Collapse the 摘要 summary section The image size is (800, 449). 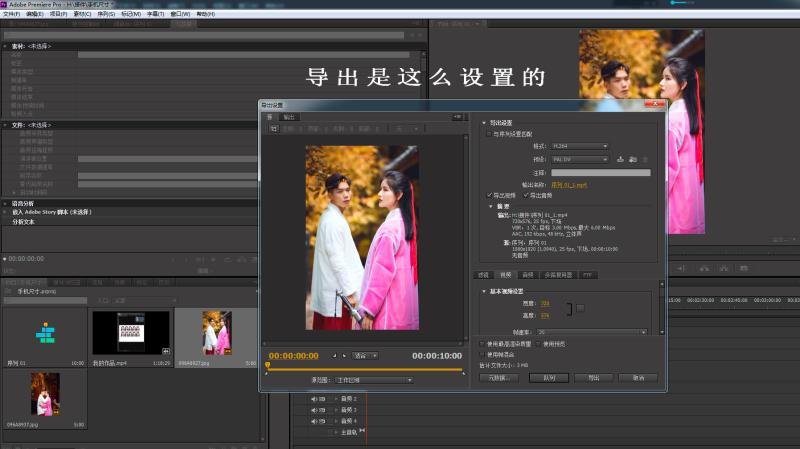click(491, 207)
